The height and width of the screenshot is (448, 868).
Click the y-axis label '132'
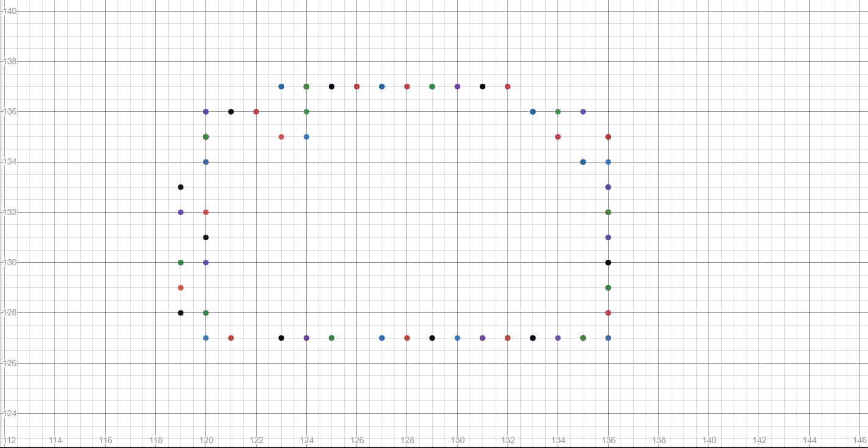[9, 213]
